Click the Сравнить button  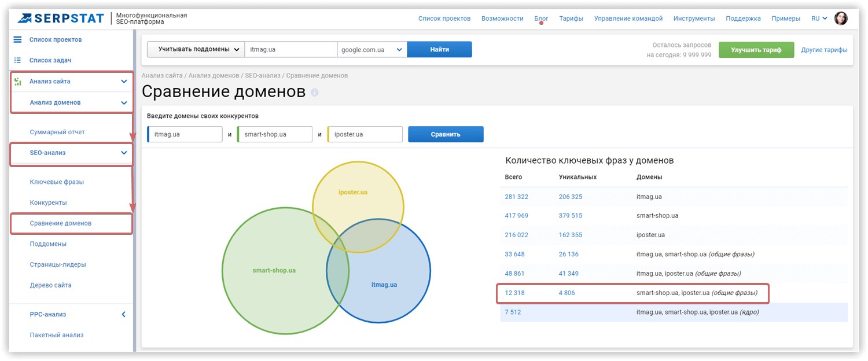click(x=446, y=134)
